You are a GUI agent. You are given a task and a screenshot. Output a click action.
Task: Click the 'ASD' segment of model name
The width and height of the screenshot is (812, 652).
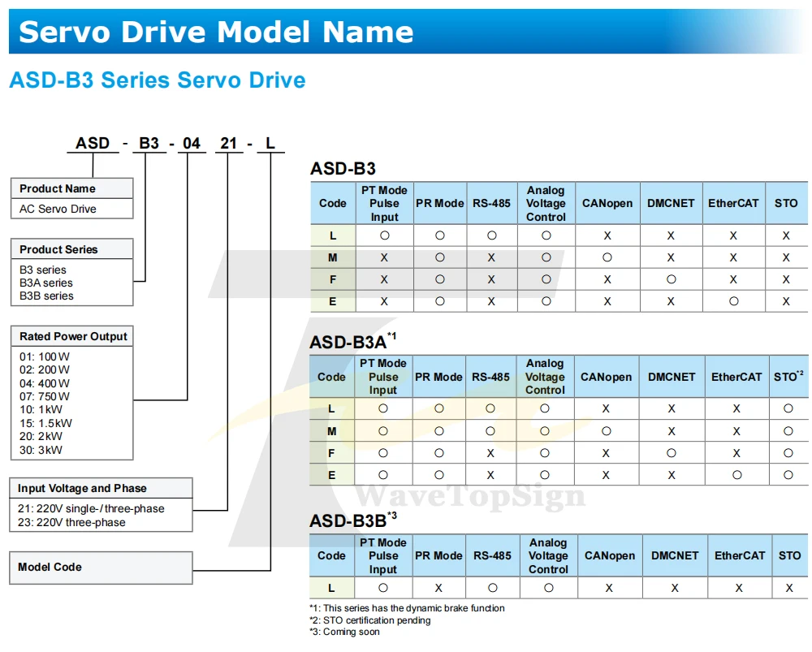(93, 143)
